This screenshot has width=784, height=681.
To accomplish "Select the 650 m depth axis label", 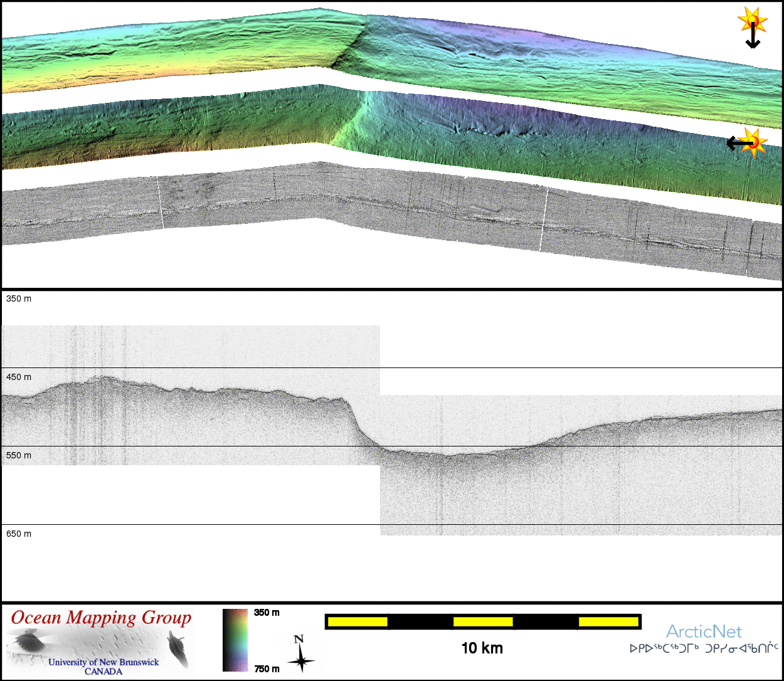I will (19, 534).
